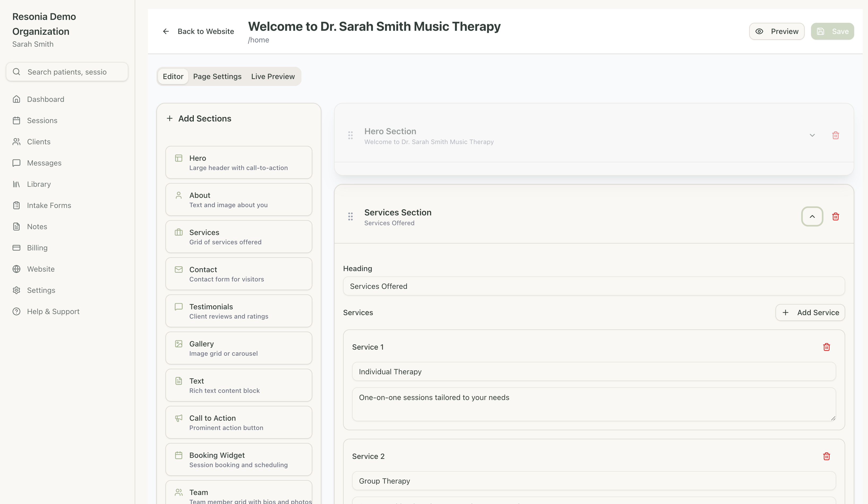The image size is (868, 504).
Task: Add a Gallery section block
Action: coord(239,348)
